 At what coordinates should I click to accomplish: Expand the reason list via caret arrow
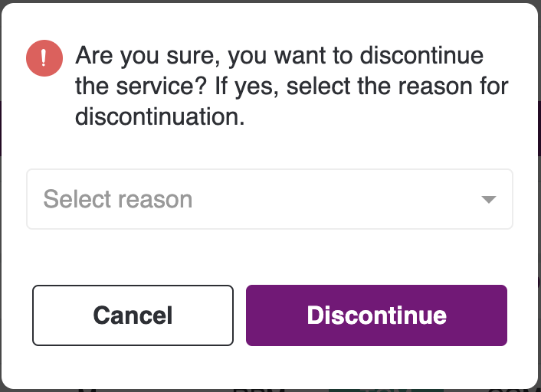click(x=489, y=199)
